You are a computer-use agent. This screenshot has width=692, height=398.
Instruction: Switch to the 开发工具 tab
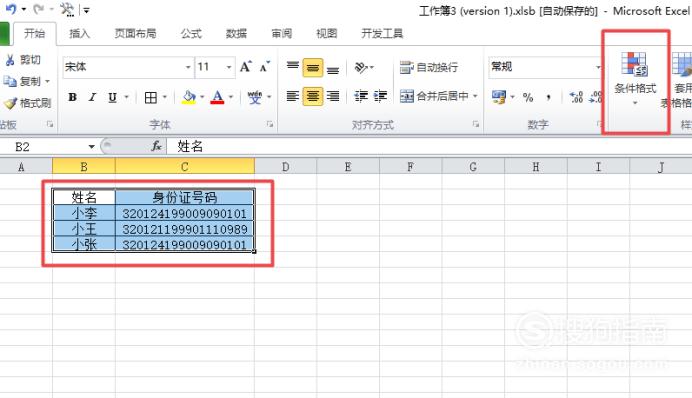coord(382,34)
